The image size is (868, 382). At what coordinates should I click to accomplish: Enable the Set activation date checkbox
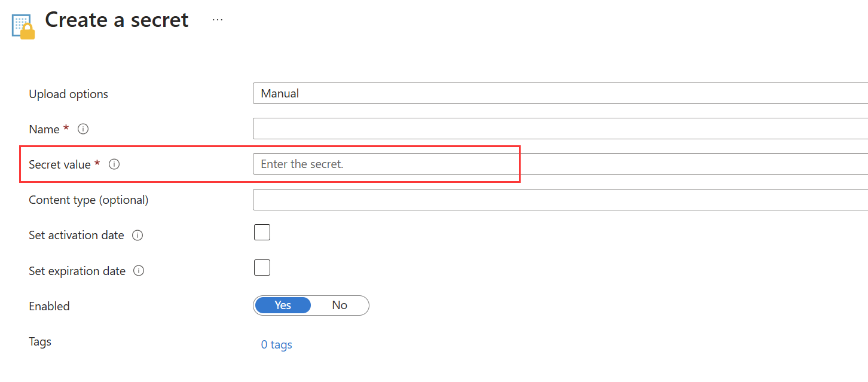pos(262,233)
